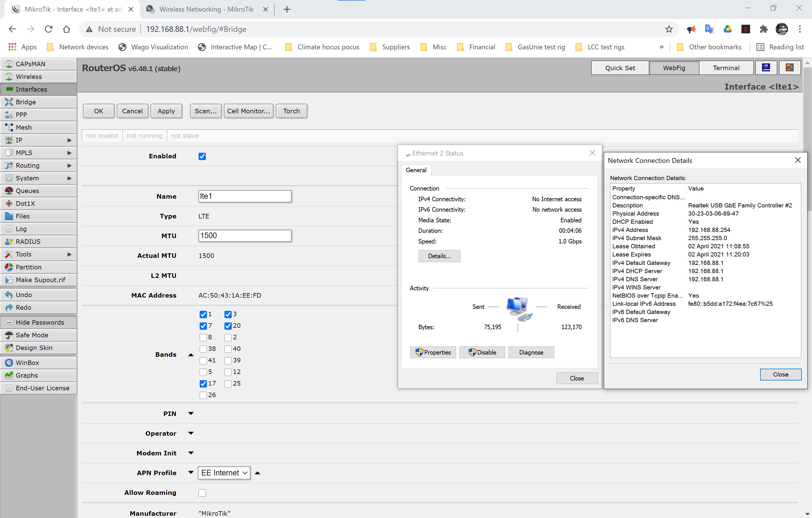Expand the System submenu
Viewport: 812px width, 518px height.
click(x=69, y=178)
